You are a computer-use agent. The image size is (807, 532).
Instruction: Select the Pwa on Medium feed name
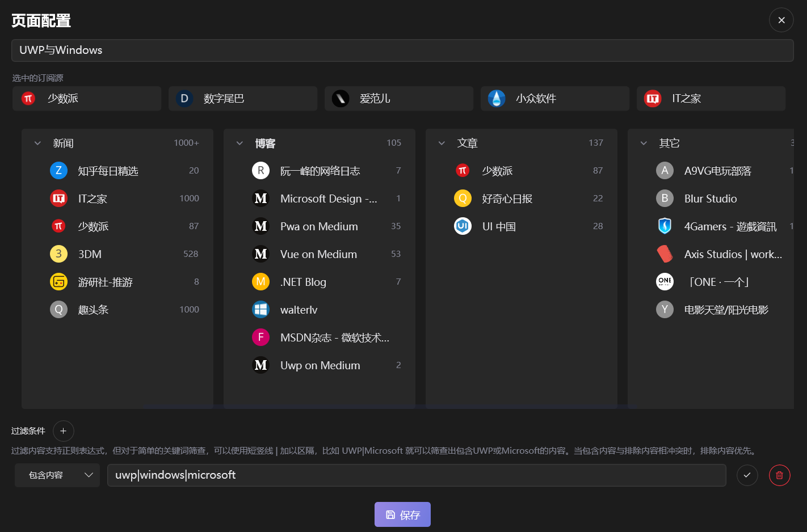[319, 226]
